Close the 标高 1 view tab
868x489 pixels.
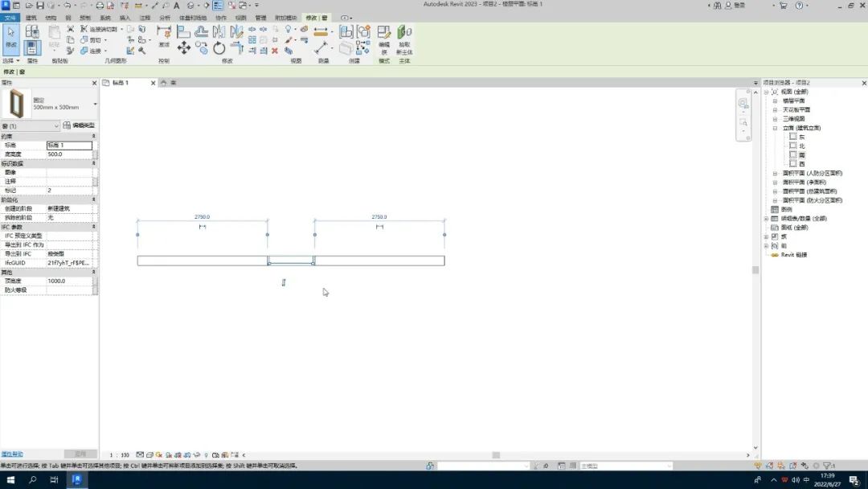coord(154,83)
